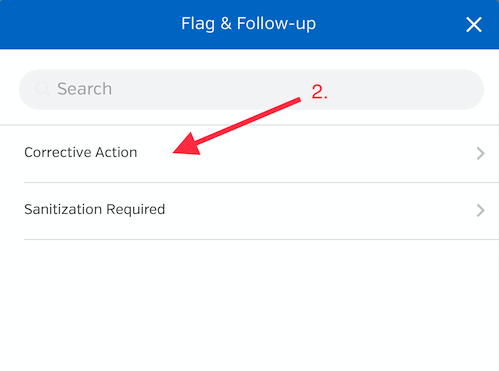Expand the Sanitization Required chevron arrow

[x=480, y=210]
